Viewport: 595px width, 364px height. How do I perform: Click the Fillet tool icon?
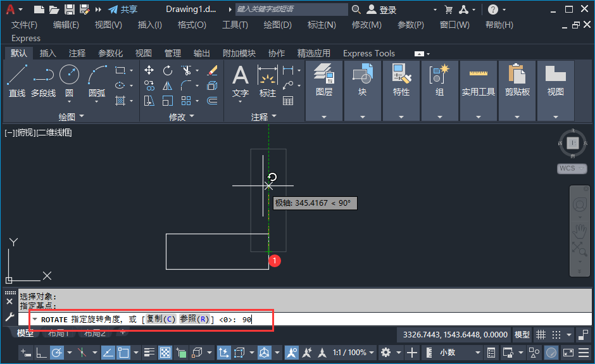tap(186, 86)
